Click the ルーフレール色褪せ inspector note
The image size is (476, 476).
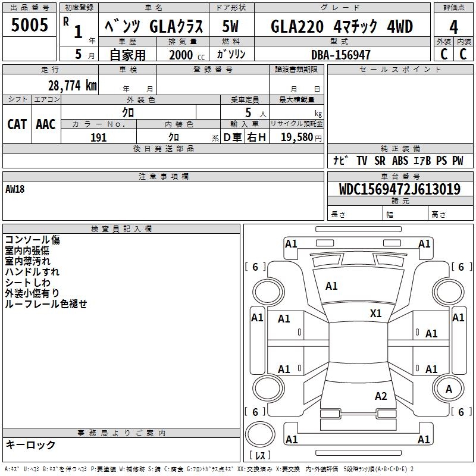click(46, 304)
